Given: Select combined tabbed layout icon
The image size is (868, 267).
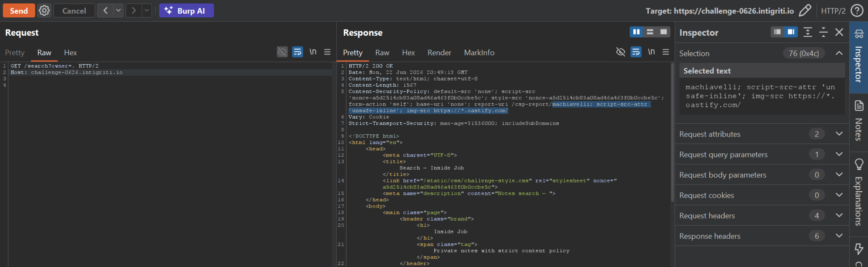Looking at the screenshot, I should [664, 32].
